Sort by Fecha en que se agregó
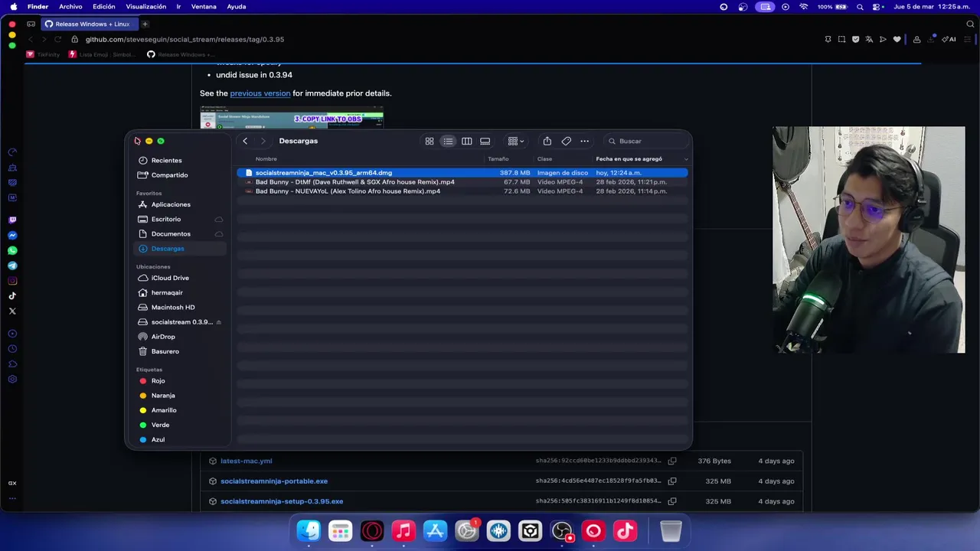Image resolution: width=980 pixels, height=551 pixels. 629,159
